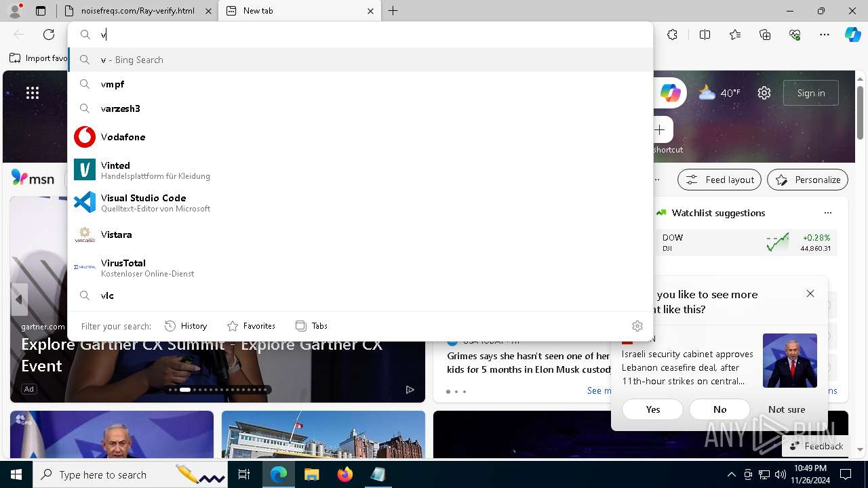Open new tab page settings gear

click(764, 93)
